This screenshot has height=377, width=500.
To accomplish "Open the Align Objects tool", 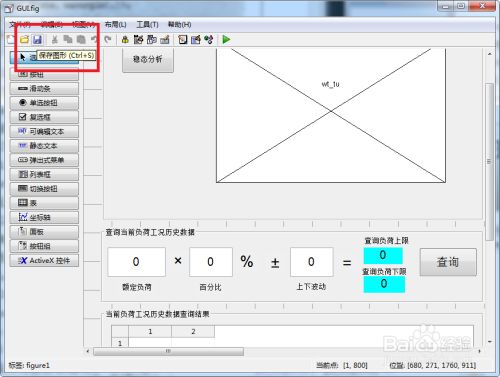I will [x=125, y=40].
